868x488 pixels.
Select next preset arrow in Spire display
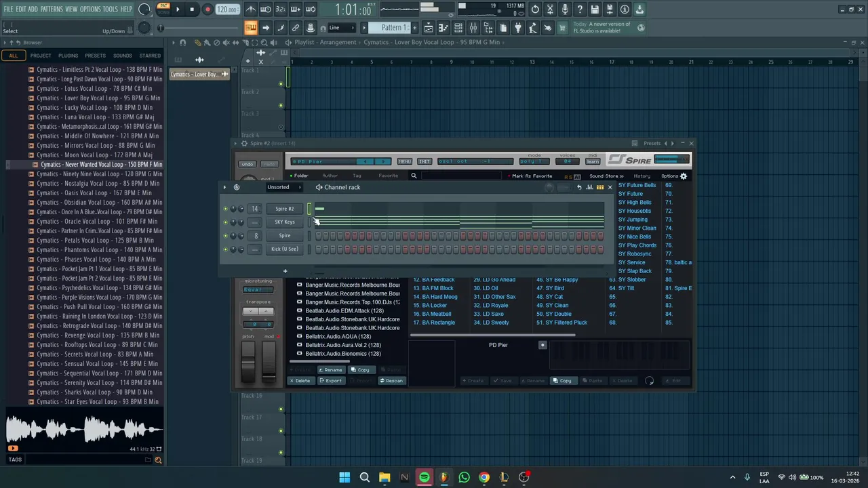point(384,161)
